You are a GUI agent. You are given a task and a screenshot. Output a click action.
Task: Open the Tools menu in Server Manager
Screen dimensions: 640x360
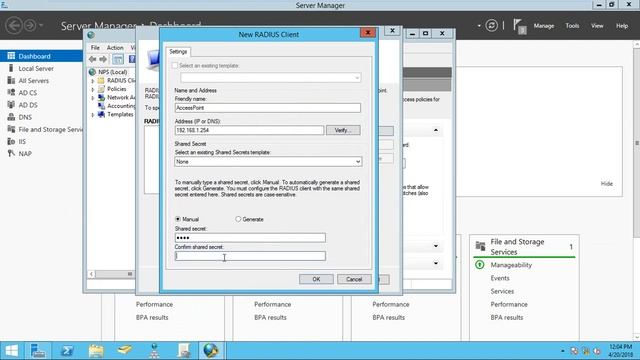pyautogui.click(x=572, y=26)
